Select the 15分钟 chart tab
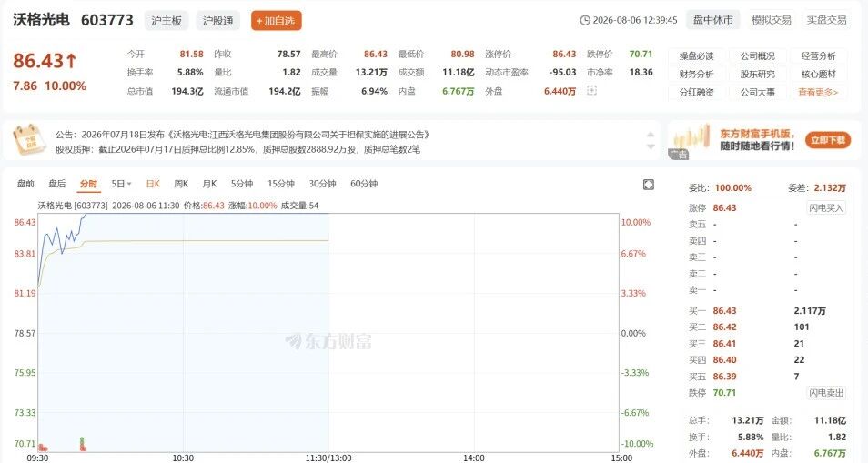Viewport: 868px width, 463px height. click(280, 184)
